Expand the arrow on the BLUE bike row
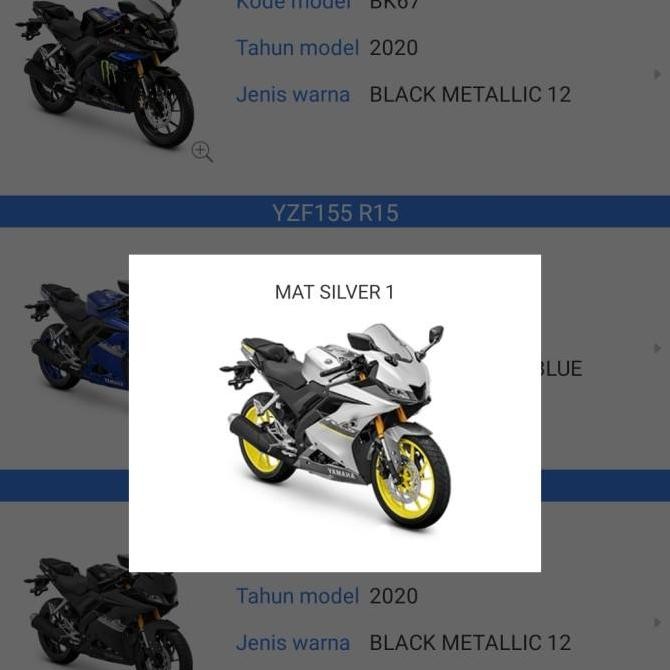This screenshot has height=670, width=670. click(x=657, y=348)
